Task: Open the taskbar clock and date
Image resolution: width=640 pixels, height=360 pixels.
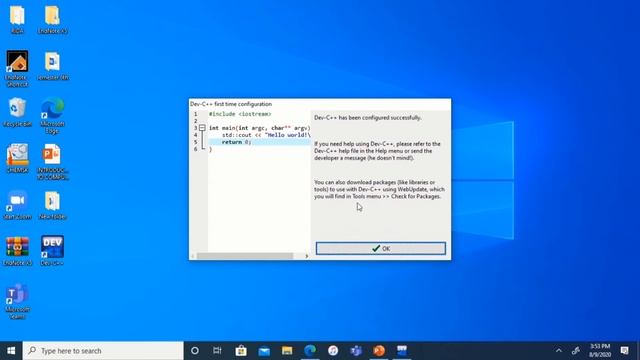Action: (600, 351)
